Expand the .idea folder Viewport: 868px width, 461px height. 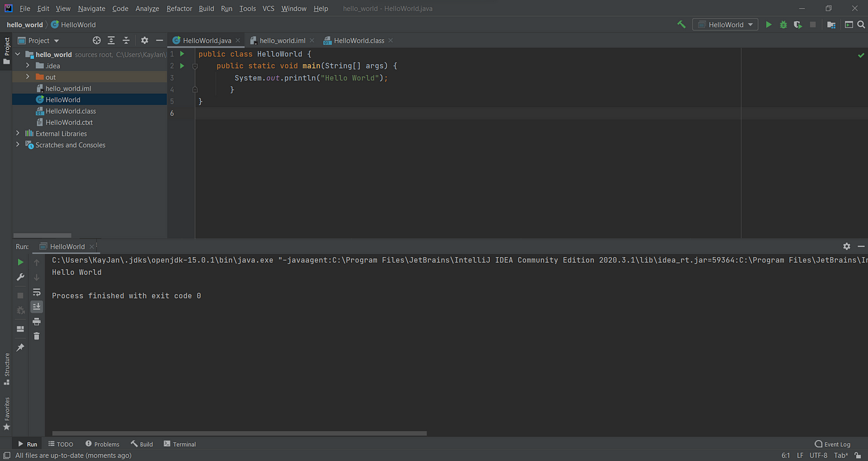(x=28, y=66)
